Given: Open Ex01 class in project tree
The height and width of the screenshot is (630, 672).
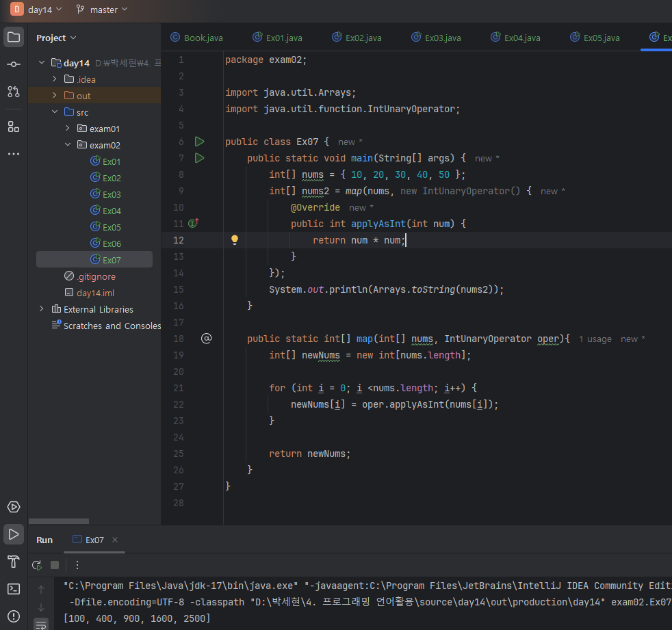Looking at the screenshot, I should tap(106, 161).
